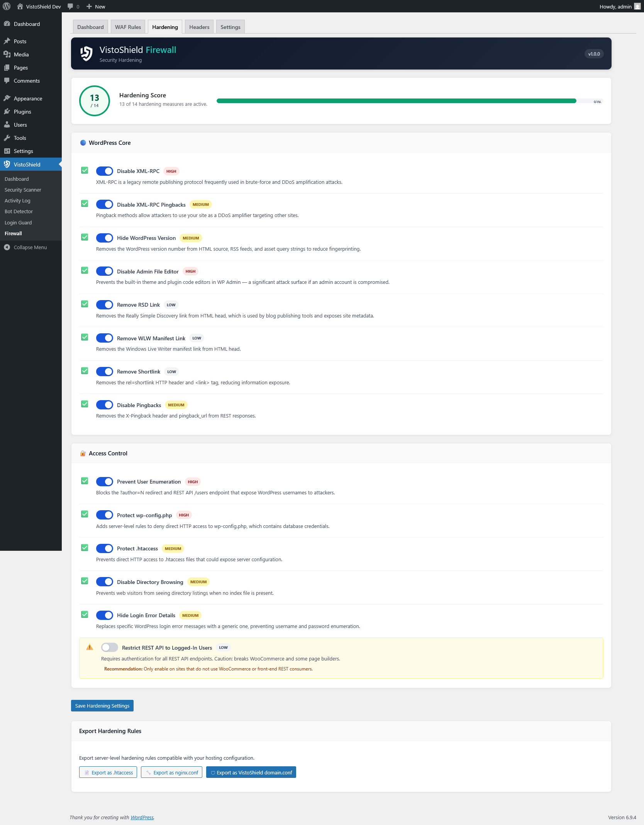Disable the Disable XML-RPC toggle
The image size is (644, 825).
[105, 170]
